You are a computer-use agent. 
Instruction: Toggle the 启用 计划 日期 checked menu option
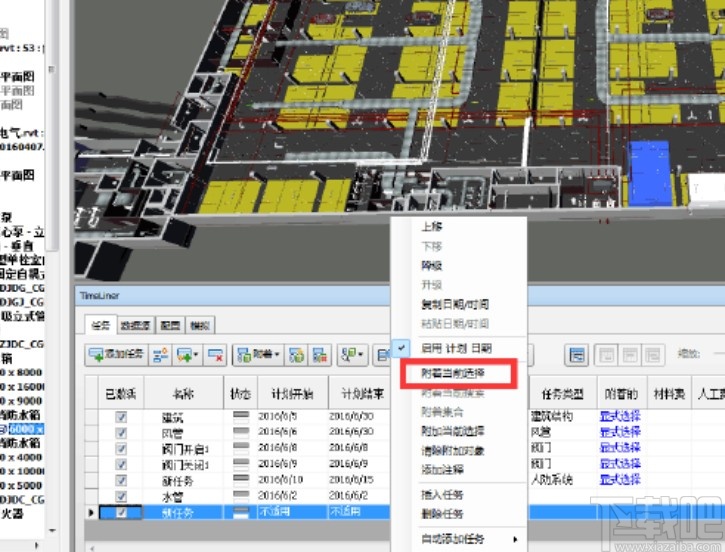pos(456,348)
